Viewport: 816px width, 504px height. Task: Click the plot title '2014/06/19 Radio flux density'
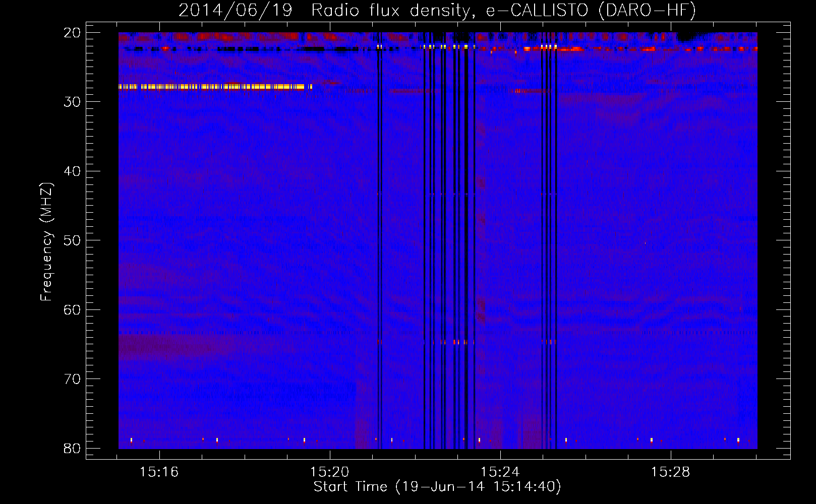click(x=437, y=10)
